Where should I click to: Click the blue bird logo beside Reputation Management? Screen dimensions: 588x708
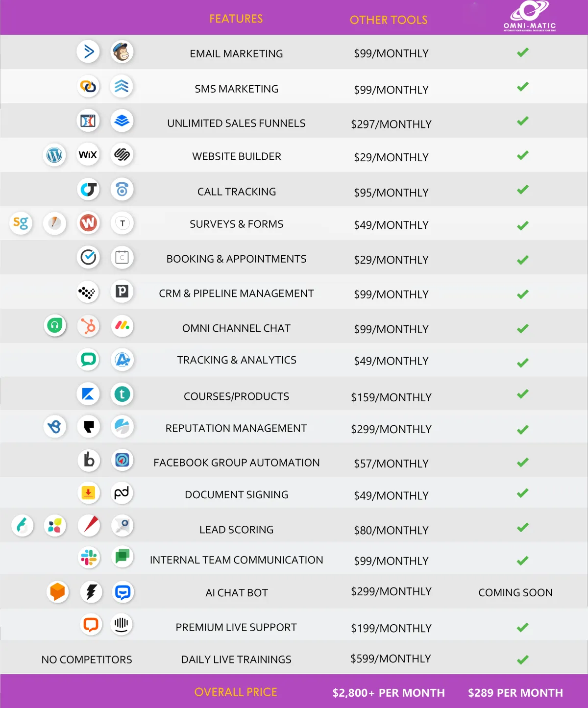click(x=54, y=427)
